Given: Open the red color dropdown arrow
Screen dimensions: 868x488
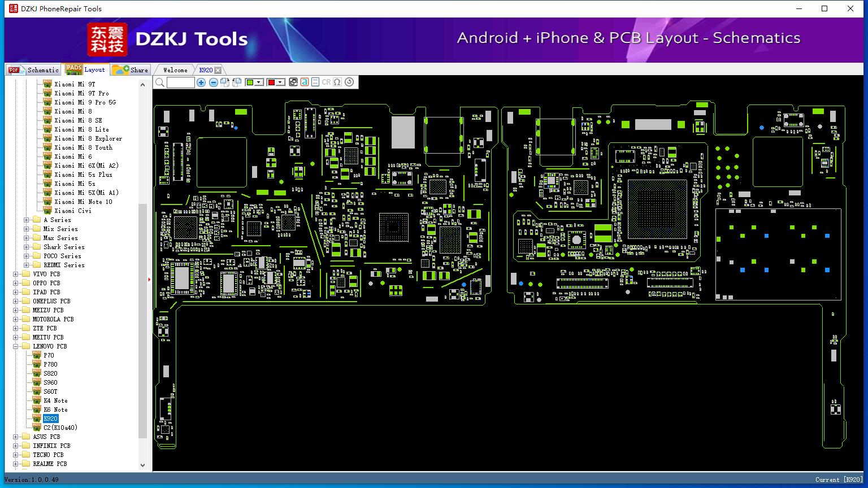Looking at the screenshot, I should coord(280,82).
